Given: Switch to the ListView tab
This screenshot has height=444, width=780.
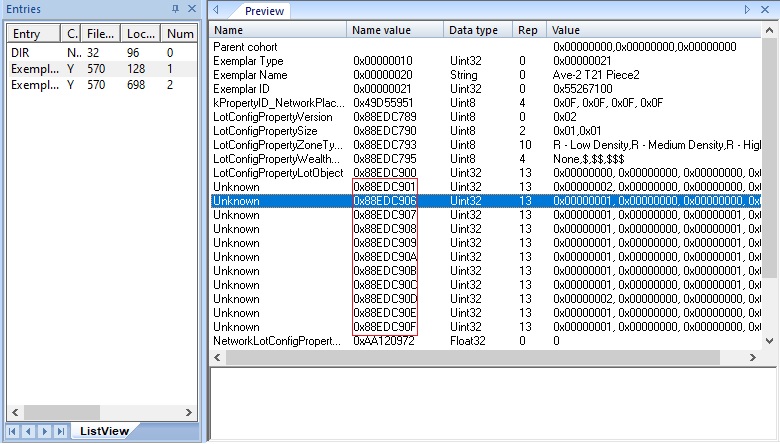Looking at the screenshot, I should tap(104, 431).
